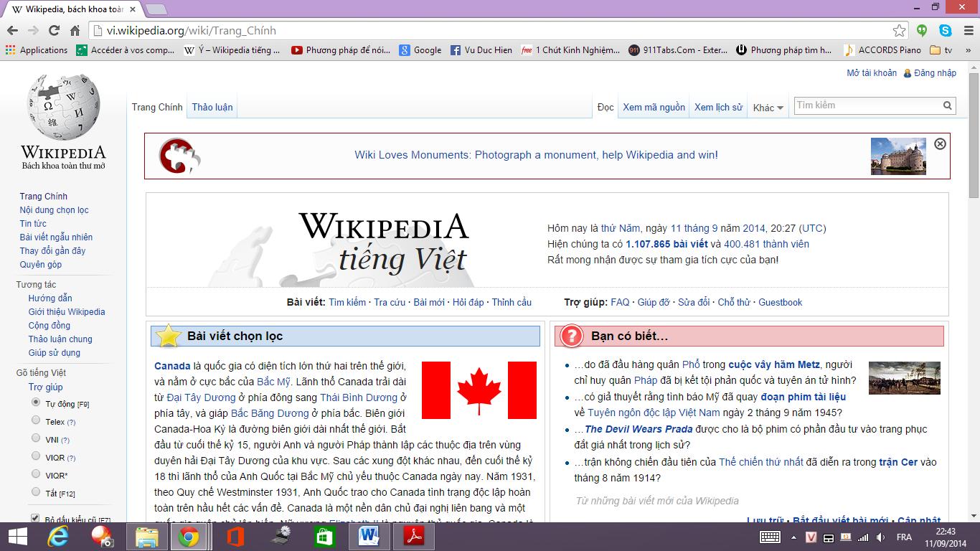
Task: Open the Thảo luận tab
Action: click(212, 107)
